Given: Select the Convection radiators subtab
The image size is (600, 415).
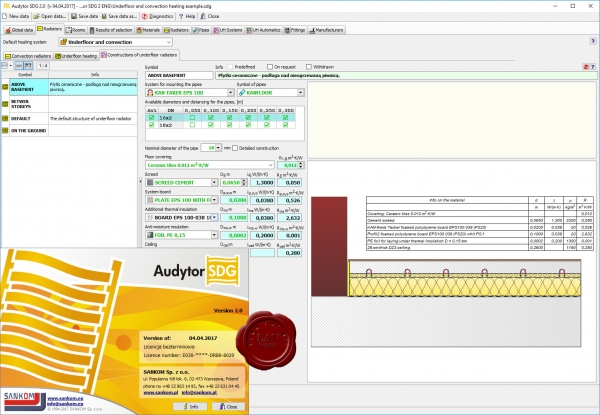Looking at the screenshot, I should click(x=28, y=56).
